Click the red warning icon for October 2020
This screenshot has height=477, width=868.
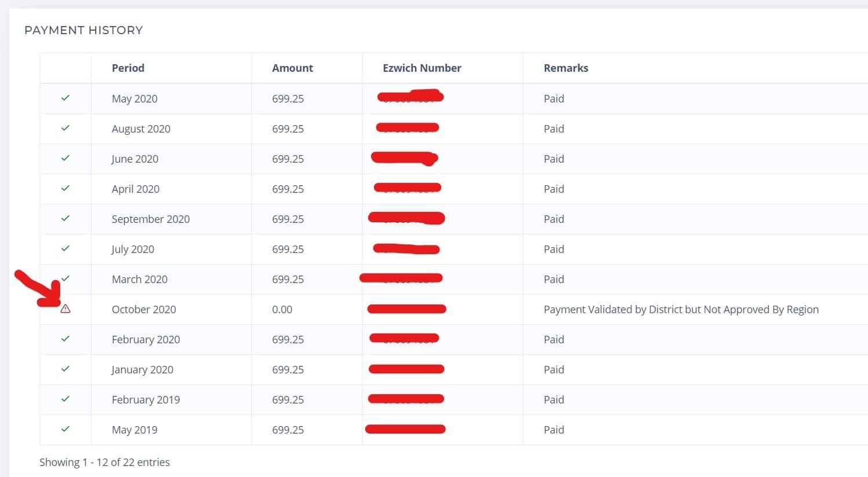(x=65, y=309)
